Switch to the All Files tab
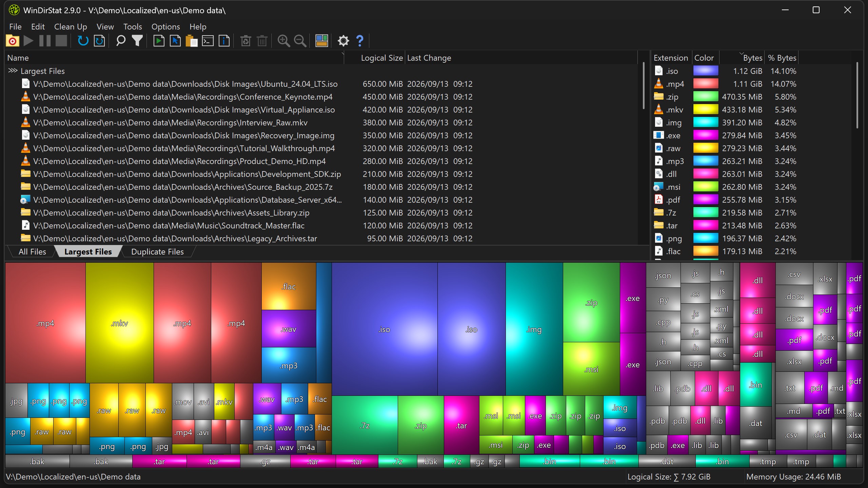 (32, 252)
